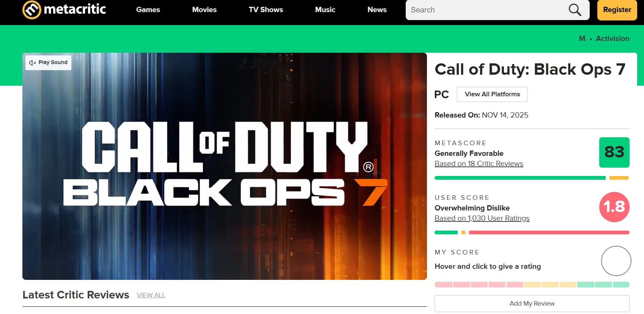Select a yellow middle segment of the rating bar
Screen dimensions: 644x314
click(550, 285)
